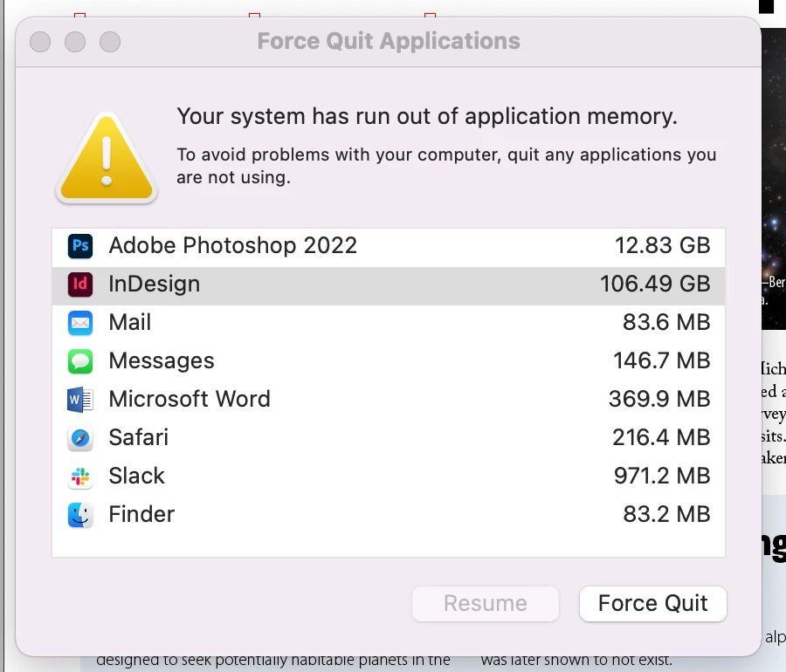
Task: Click Finder's 83.2 MB memory value
Action: pos(666,515)
